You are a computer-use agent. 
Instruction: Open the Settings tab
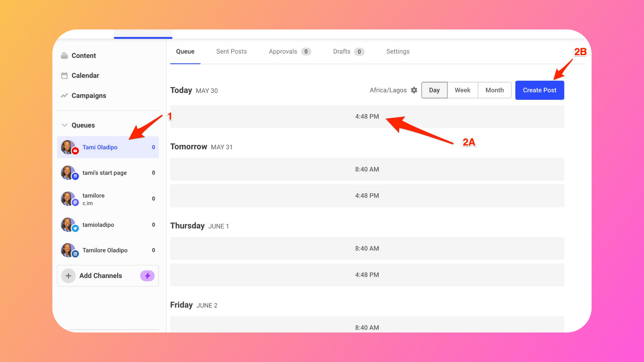tap(398, 51)
